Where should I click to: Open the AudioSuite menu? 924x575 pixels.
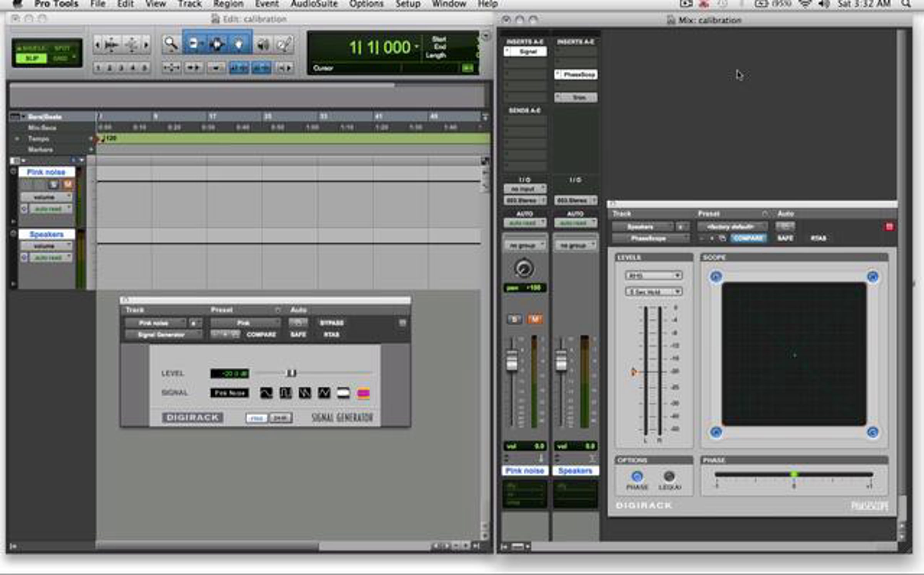(x=314, y=4)
